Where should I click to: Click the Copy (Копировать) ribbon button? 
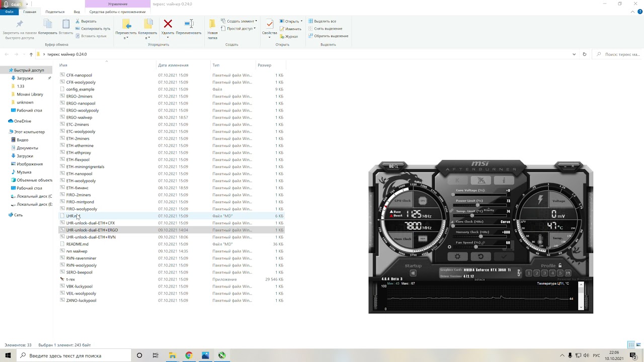coord(48,27)
